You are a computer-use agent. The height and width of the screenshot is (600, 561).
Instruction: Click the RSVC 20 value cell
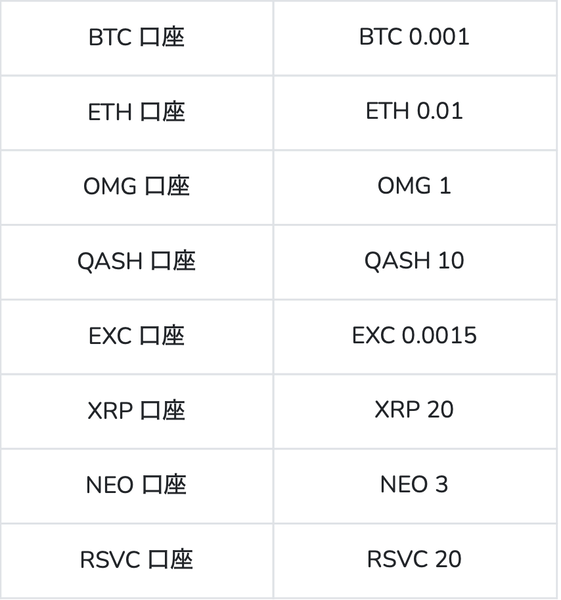tap(415, 561)
